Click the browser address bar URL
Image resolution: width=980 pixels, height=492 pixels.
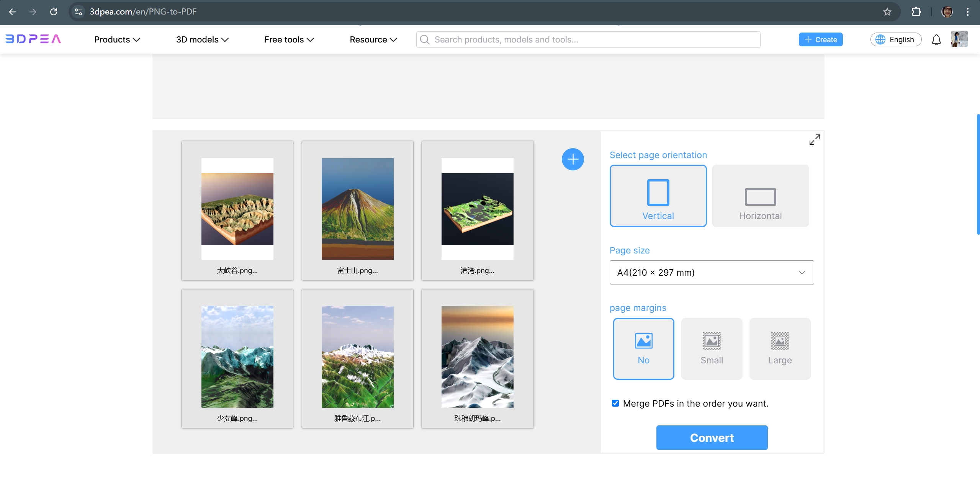pos(143,12)
